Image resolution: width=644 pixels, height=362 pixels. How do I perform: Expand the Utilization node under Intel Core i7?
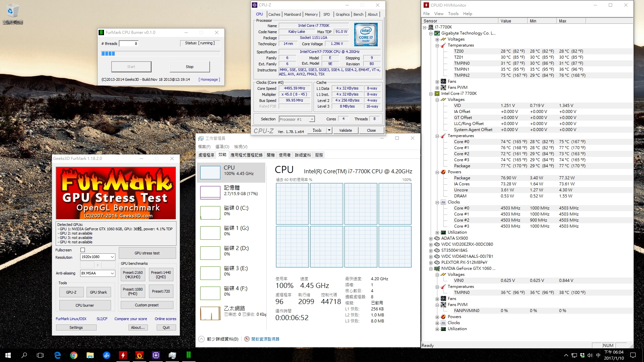point(437,232)
